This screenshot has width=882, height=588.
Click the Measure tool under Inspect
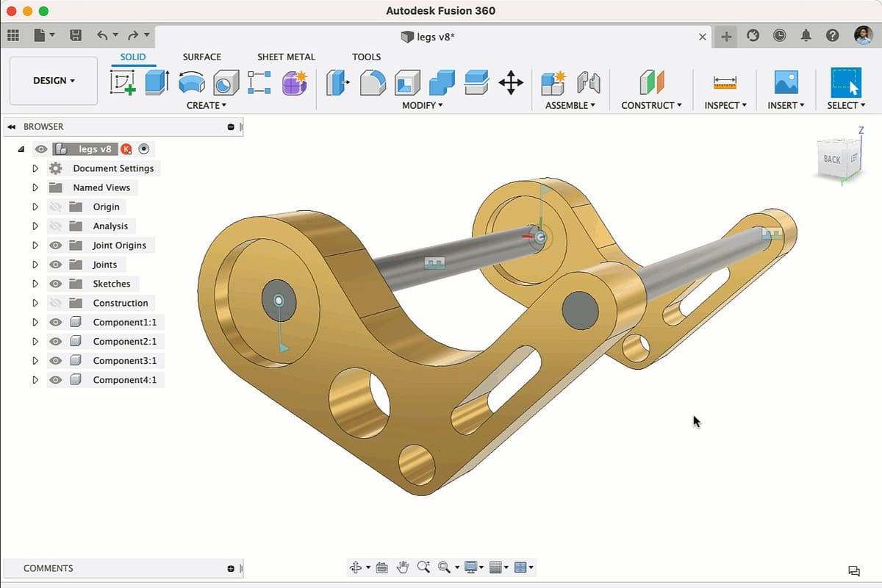click(x=725, y=83)
